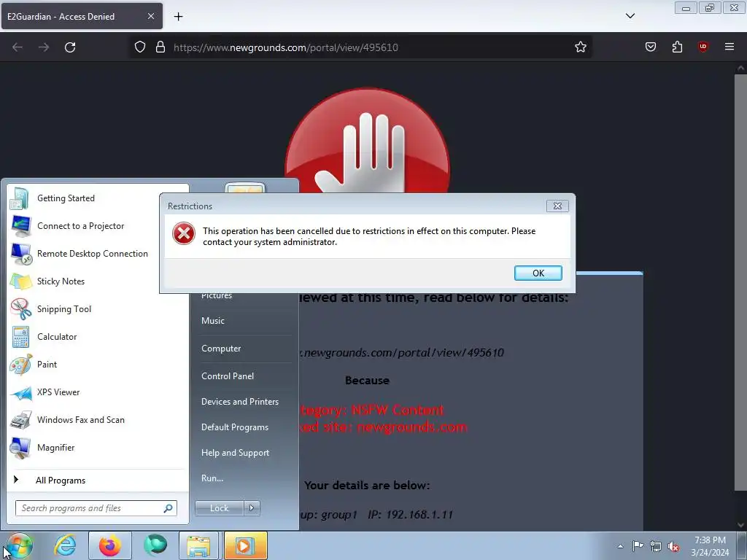This screenshot has height=560, width=747.
Task: Go back to the previous page
Action: (18, 47)
